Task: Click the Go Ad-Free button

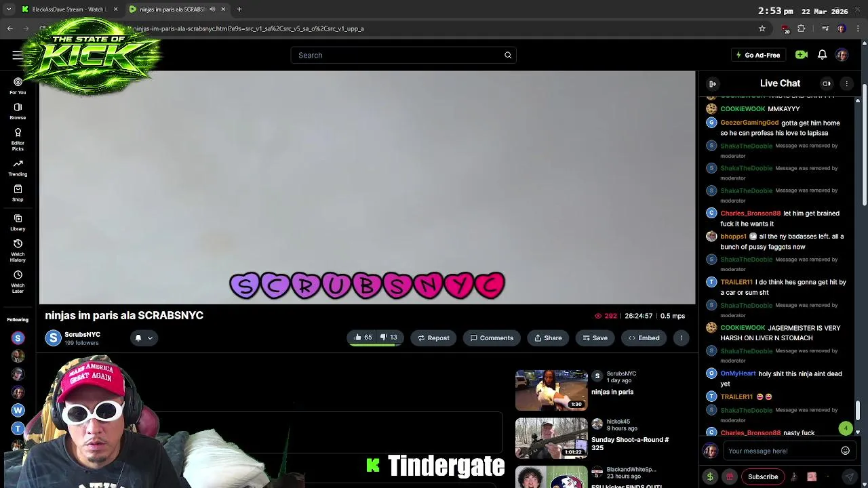Action: coord(758,55)
